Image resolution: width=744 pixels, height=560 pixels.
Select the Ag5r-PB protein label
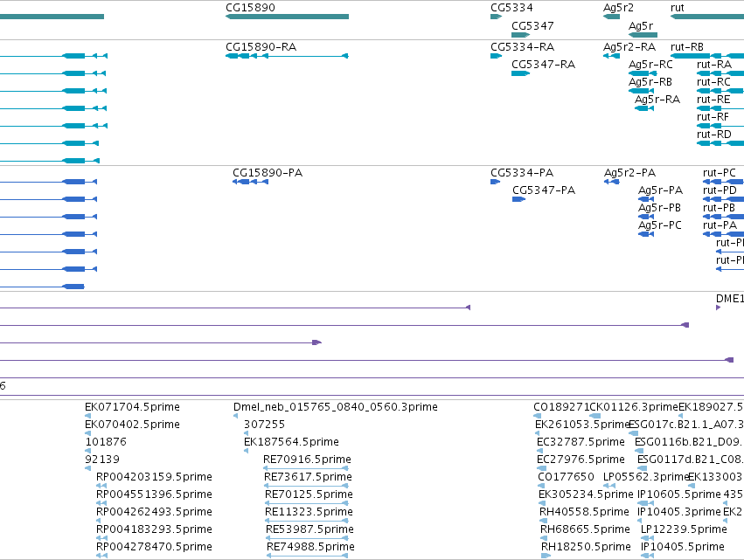tap(659, 208)
